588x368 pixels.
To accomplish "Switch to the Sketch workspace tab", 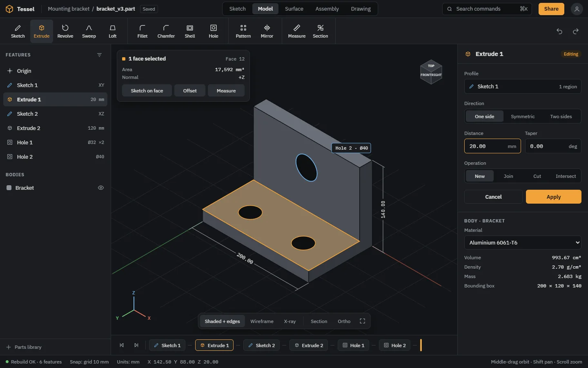I will coord(238,9).
